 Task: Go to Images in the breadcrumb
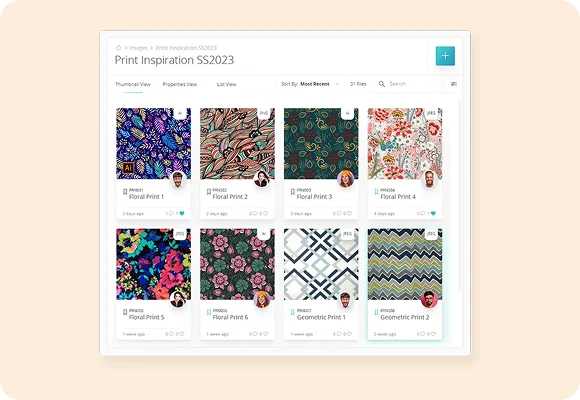tap(138, 48)
